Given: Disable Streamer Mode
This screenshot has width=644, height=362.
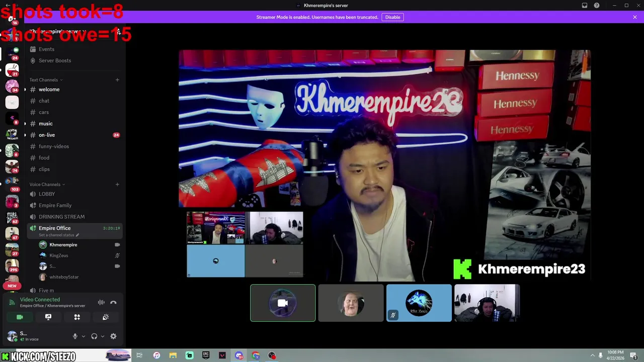Looking at the screenshot, I should [x=392, y=17].
